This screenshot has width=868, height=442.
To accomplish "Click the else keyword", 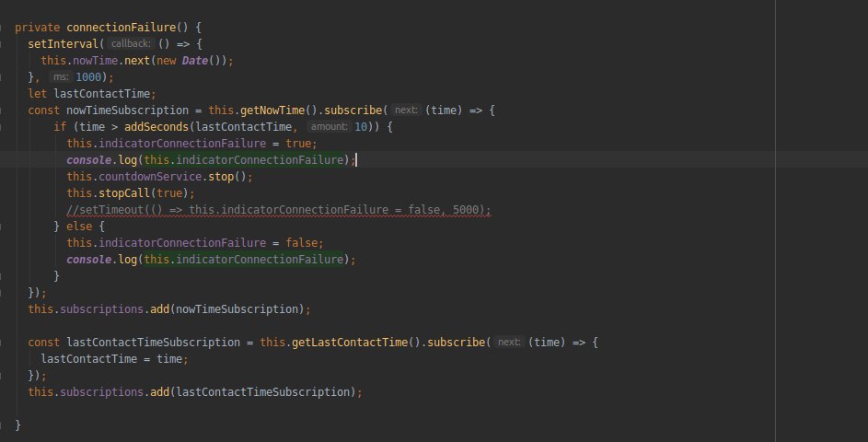I will 79,227.
